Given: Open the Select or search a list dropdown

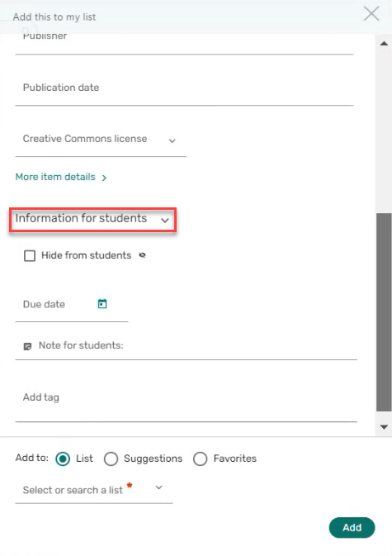Looking at the screenshot, I should coord(94,490).
